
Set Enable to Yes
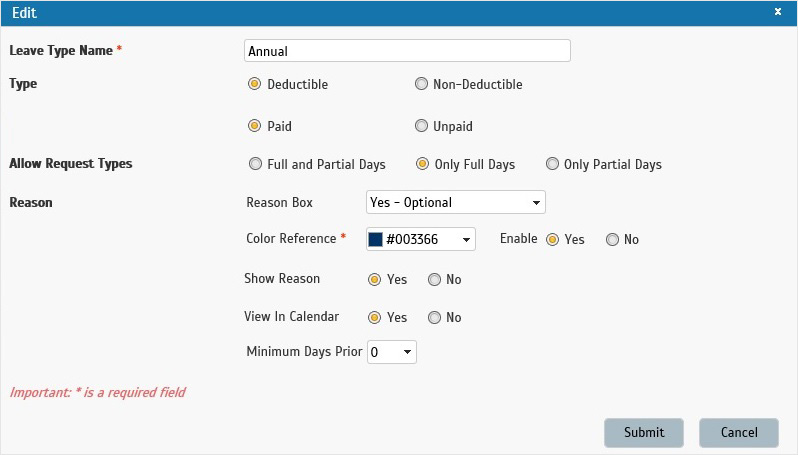(x=552, y=239)
